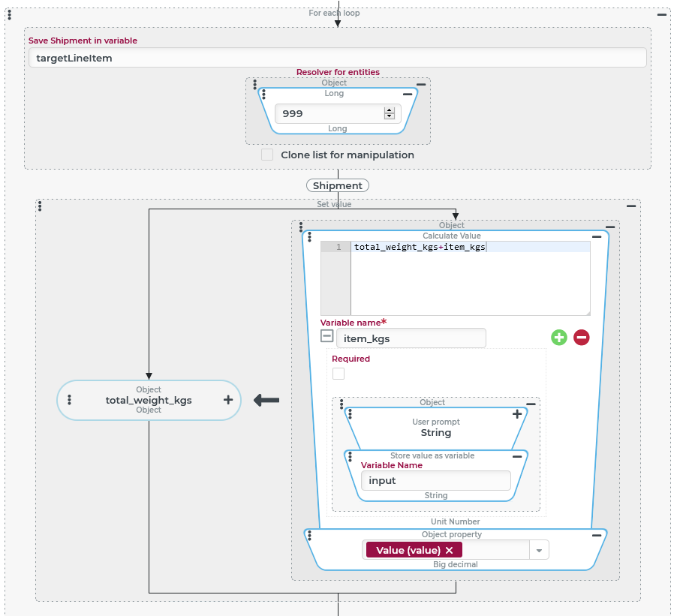Screen dimensions: 677x616
Task: Click the 999 Long number field
Action: [338, 113]
